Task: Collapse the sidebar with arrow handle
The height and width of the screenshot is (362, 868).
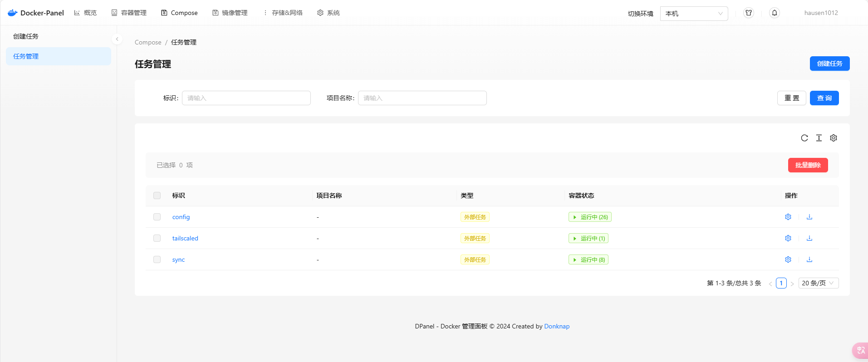Action: point(117,39)
